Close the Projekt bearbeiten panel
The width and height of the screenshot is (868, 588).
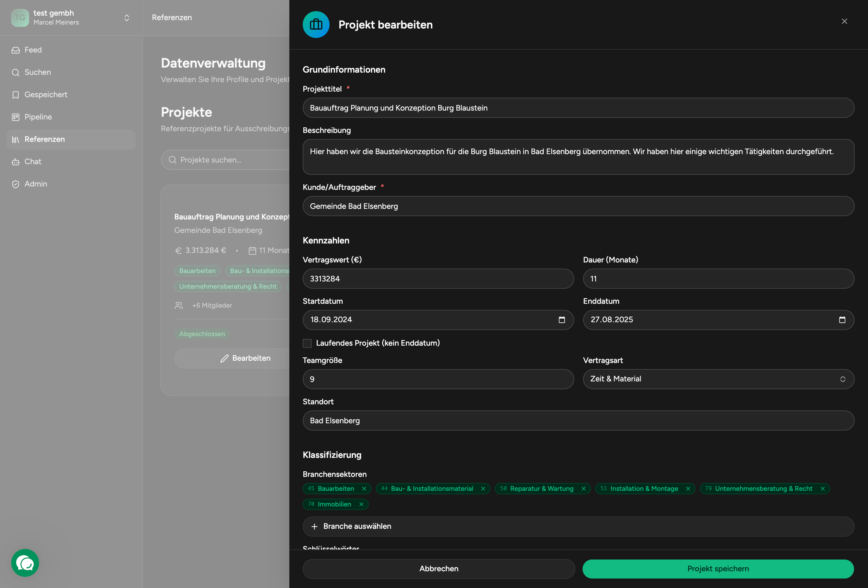point(844,21)
